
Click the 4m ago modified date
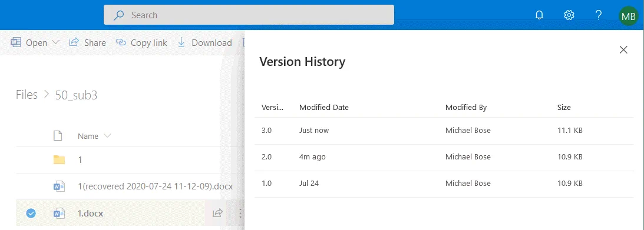click(312, 157)
